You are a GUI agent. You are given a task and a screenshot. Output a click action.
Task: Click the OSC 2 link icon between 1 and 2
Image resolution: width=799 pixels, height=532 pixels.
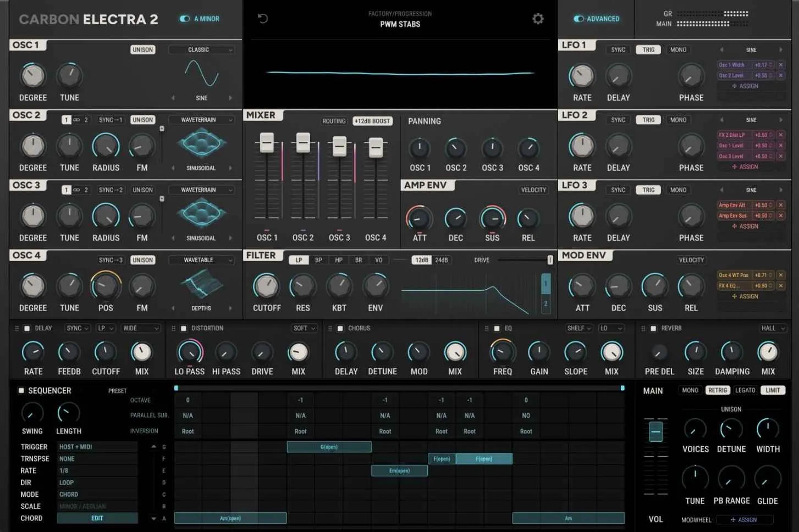pos(76,120)
